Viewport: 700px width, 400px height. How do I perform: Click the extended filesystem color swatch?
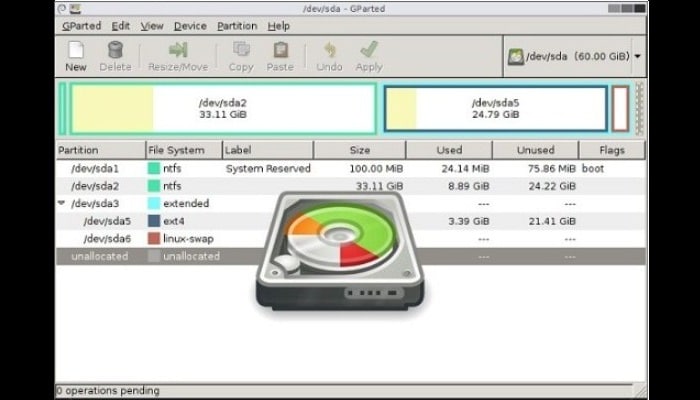point(154,203)
